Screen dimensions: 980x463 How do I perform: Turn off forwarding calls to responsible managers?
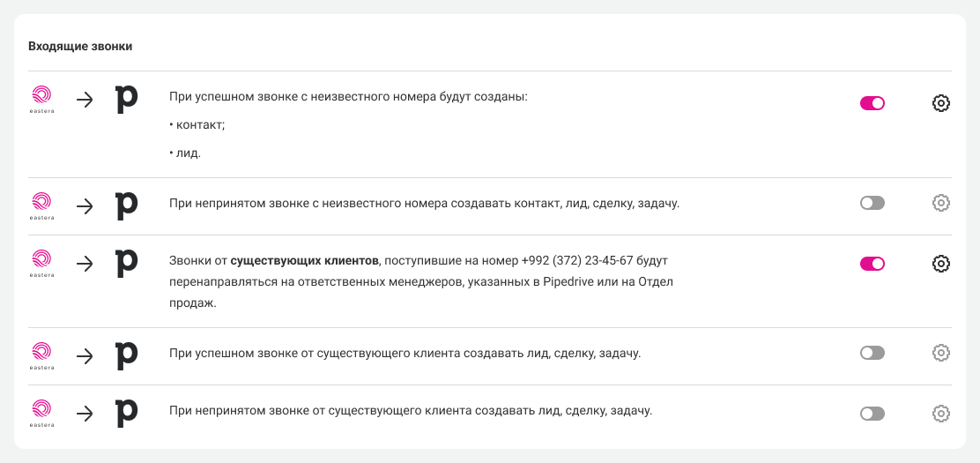click(x=872, y=263)
